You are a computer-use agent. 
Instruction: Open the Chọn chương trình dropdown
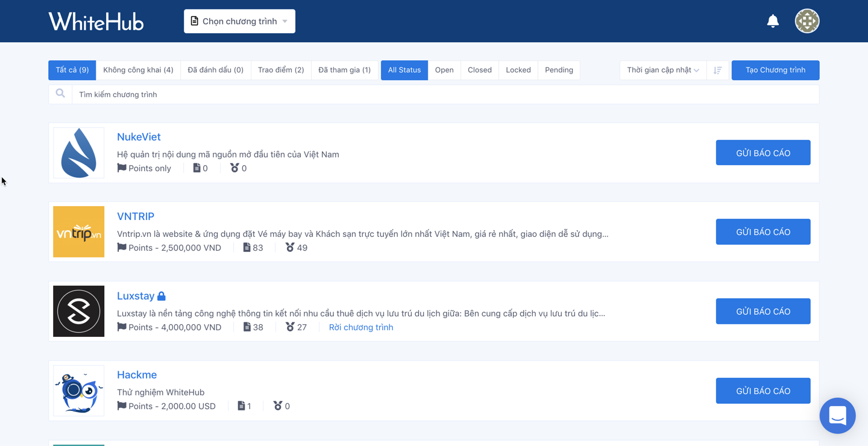pyautogui.click(x=239, y=20)
